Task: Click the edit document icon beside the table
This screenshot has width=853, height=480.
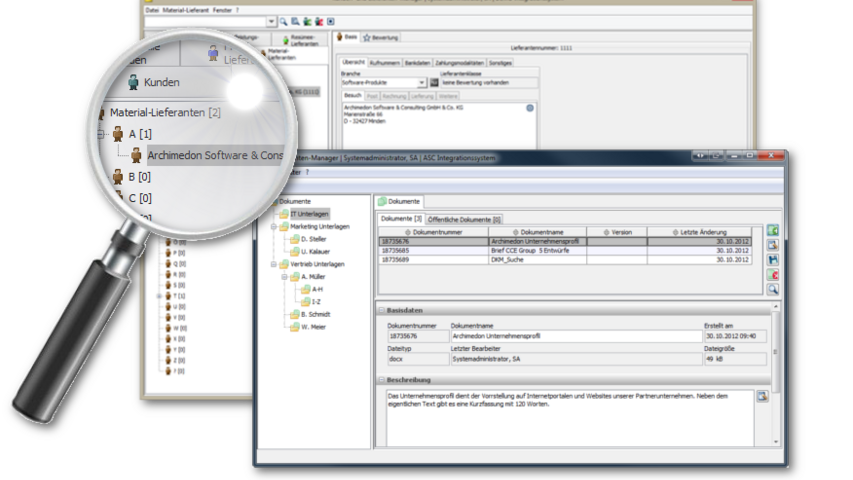Action: coord(772,245)
